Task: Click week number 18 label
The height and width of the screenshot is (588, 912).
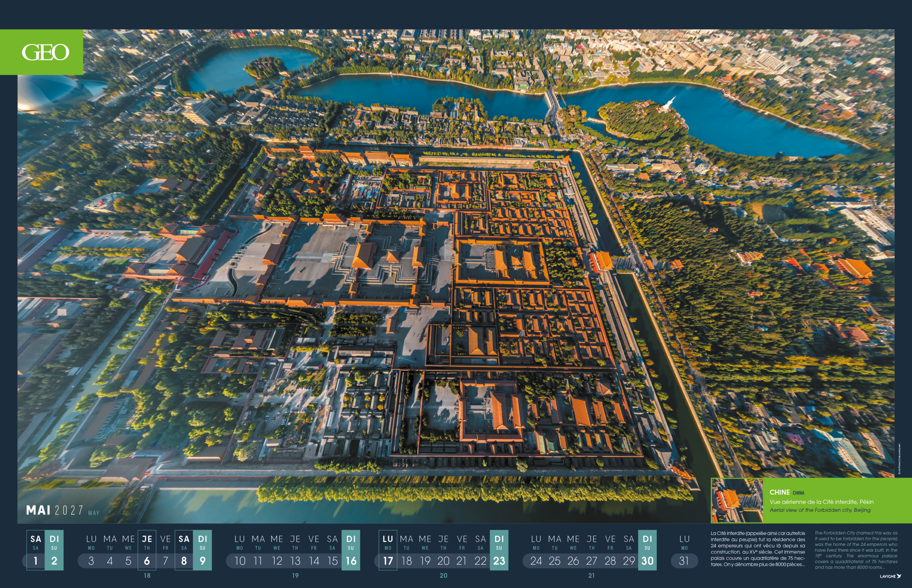Action: pos(147,576)
